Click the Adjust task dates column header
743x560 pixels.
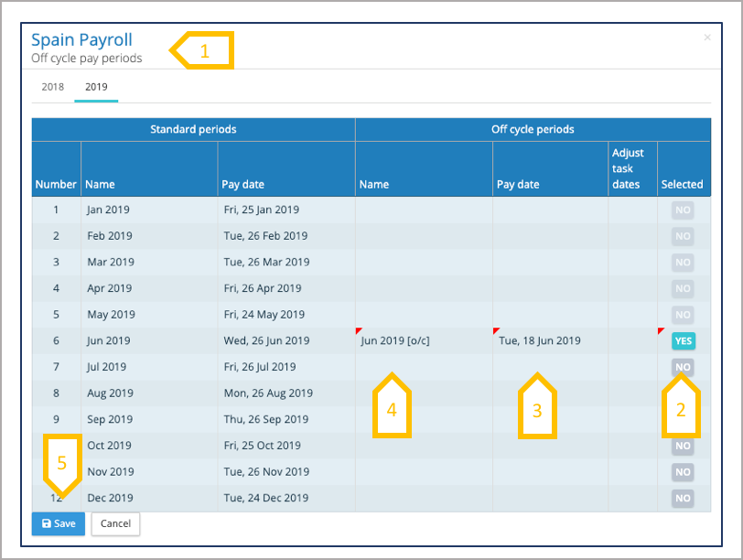(628, 168)
